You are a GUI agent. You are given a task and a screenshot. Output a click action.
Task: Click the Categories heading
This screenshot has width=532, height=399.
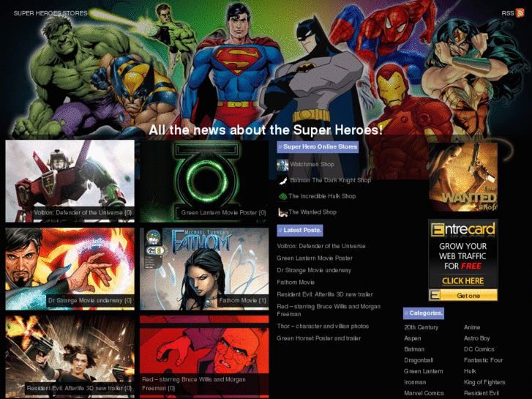(x=424, y=313)
